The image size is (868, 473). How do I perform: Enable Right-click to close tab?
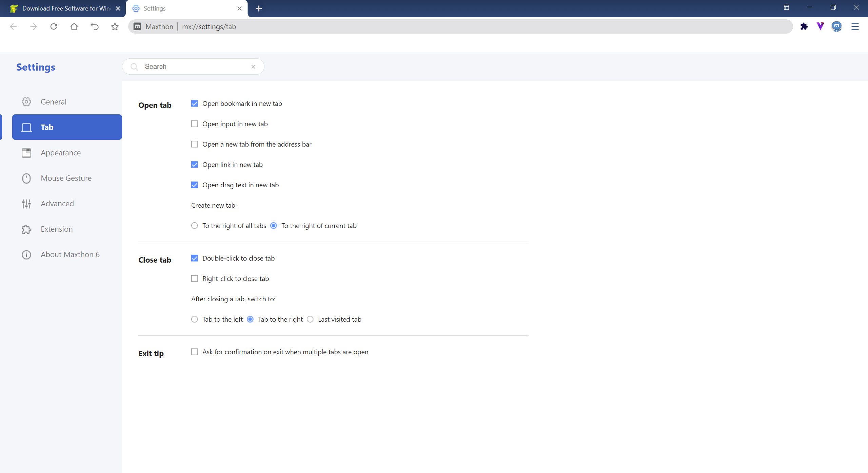(194, 279)
